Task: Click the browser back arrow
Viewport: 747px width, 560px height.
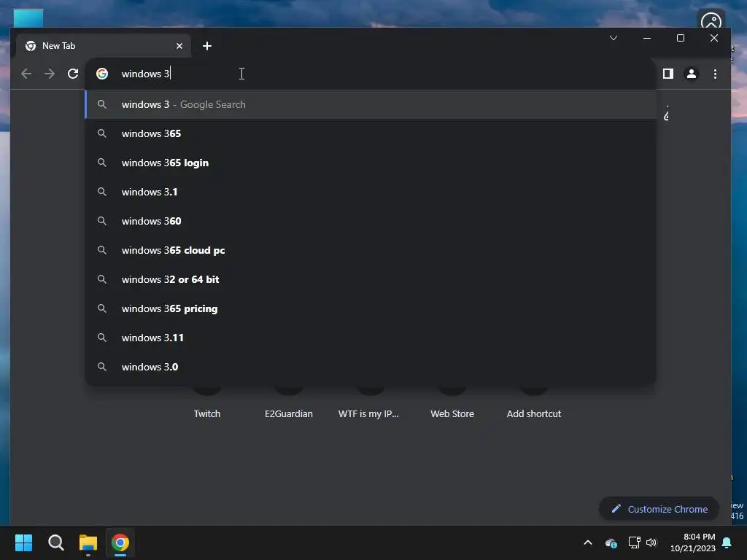Action: (x=26, y=74)
